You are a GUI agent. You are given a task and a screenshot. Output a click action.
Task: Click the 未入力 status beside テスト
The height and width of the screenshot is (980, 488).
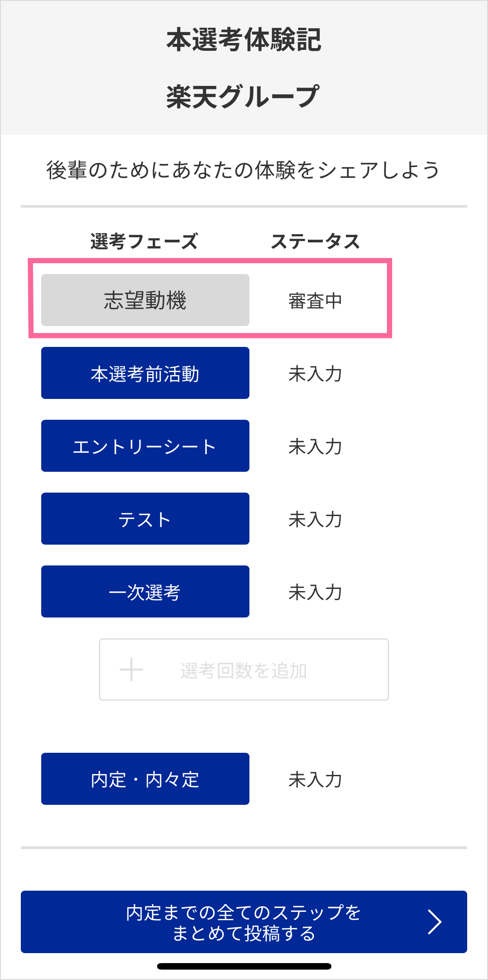click(x=315, y=519)
